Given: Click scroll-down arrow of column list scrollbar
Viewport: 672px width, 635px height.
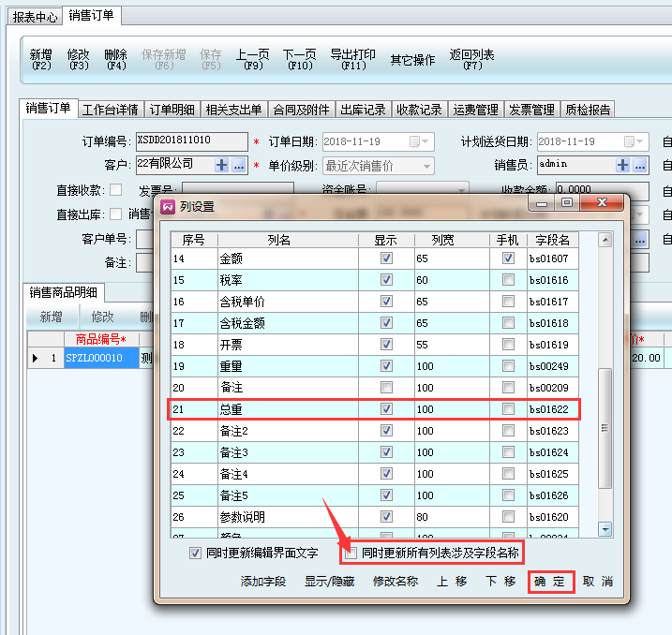Looking at the screenshot, I should (x=605, y=529).
